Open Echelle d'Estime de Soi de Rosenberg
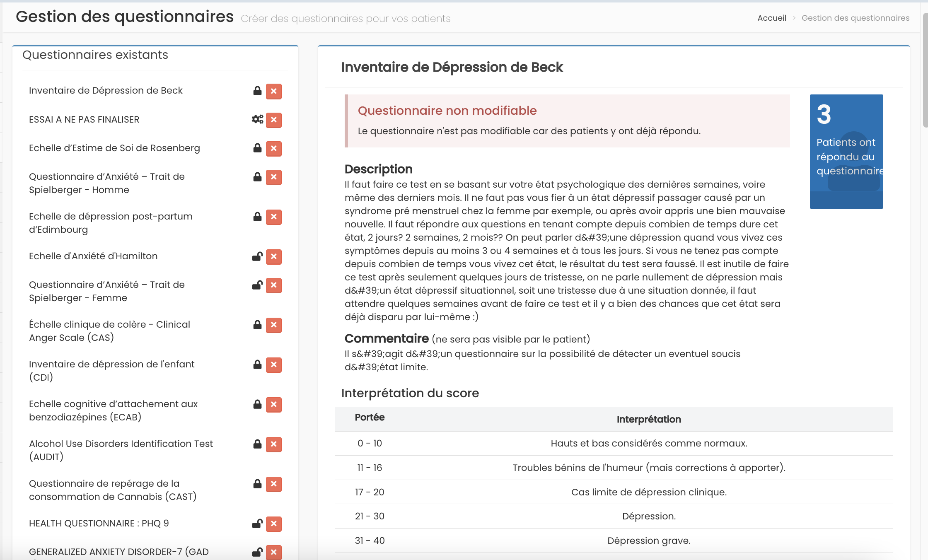 click(x=114, y=148)
